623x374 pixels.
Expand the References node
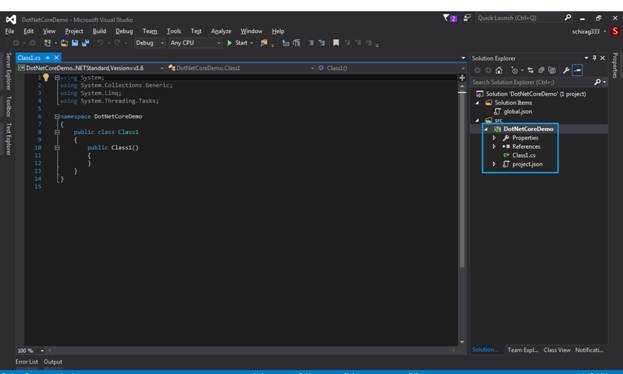494,147
